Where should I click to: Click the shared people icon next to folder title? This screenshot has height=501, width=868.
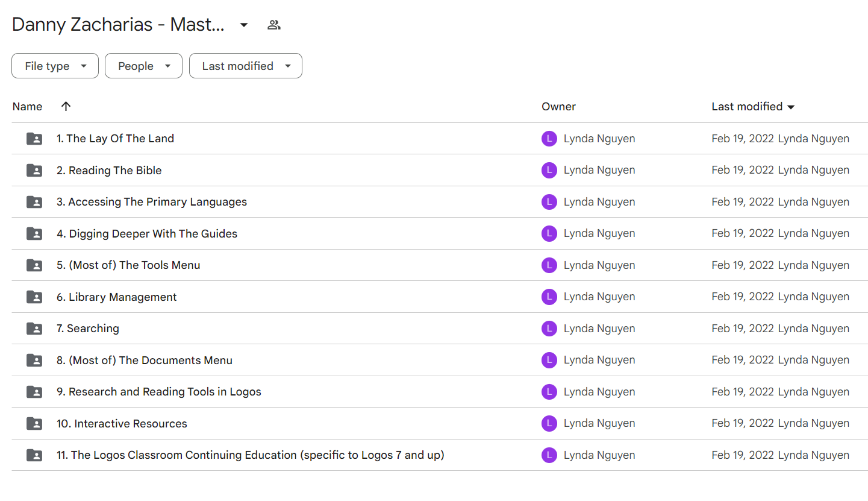[x=274, y=25]
